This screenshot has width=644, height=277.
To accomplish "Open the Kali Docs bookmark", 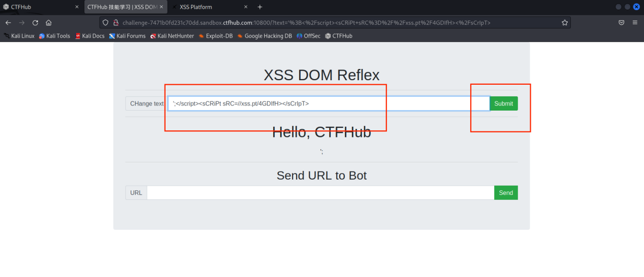I will pos(90,36).
